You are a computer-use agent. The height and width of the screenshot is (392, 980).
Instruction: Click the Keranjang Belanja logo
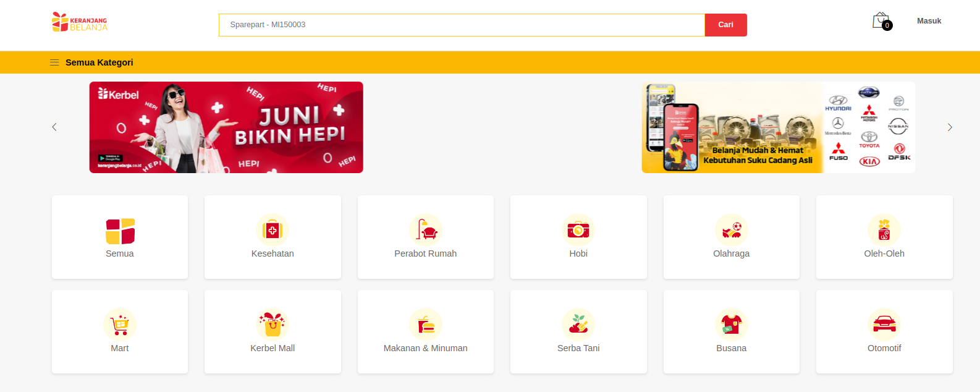80,22
